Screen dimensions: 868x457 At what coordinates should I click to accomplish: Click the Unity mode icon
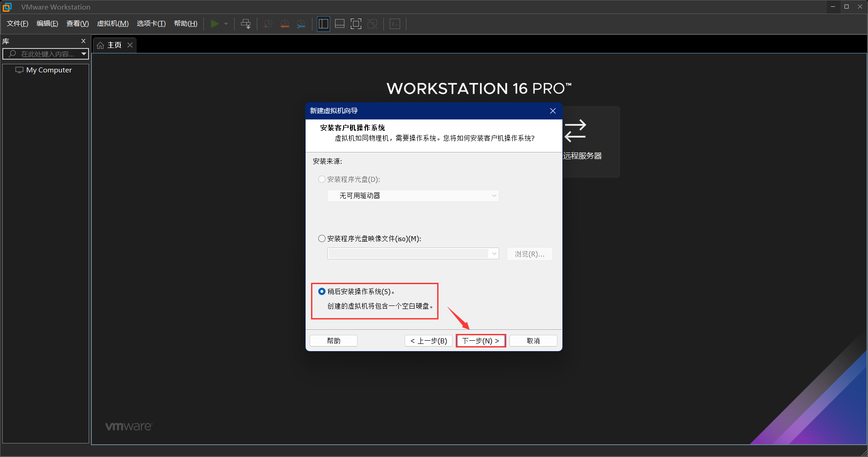[373, 24]
